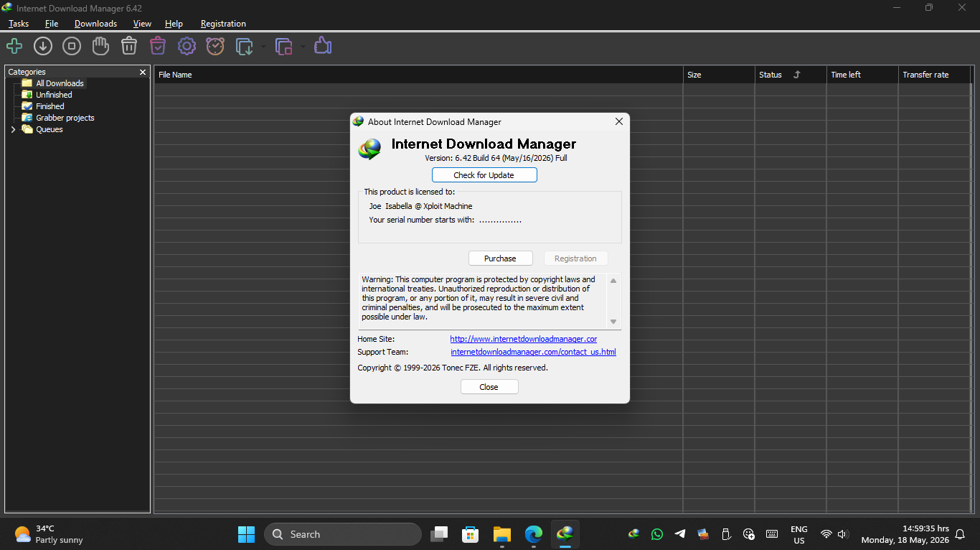Image resolution: width=980 pixels, height=550 pixels.
Task: Click the Resume download arrow icon
Action: tap(43, 47)
